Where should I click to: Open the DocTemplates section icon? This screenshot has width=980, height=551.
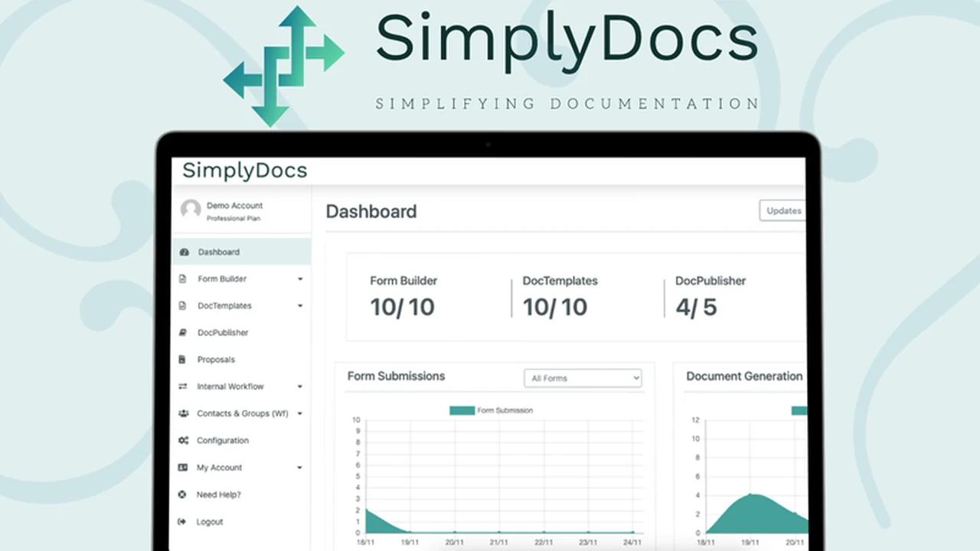tap(184, 305)
